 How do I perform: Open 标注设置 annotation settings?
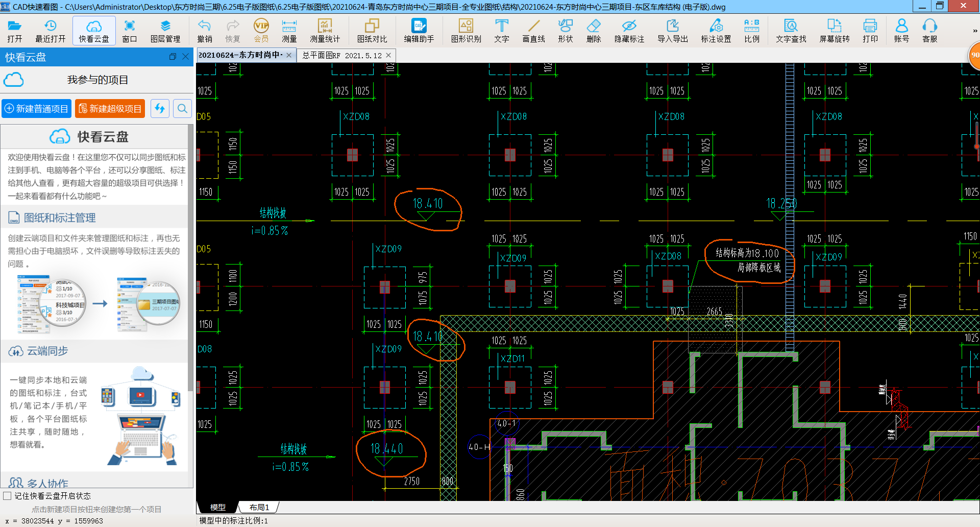pos(716,31)
